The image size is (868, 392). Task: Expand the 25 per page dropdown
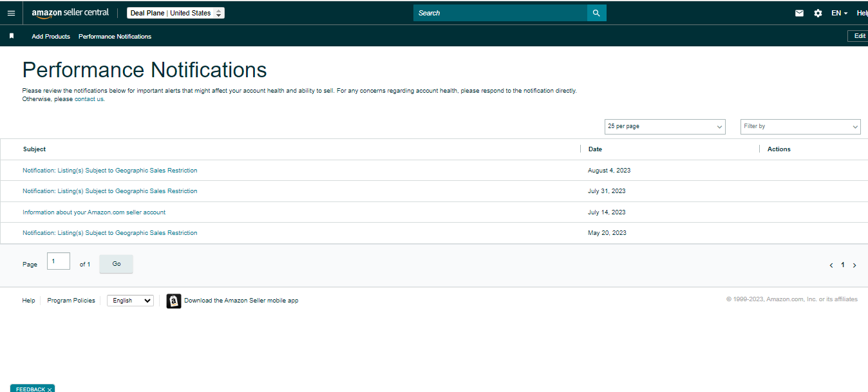coord(665,127)
